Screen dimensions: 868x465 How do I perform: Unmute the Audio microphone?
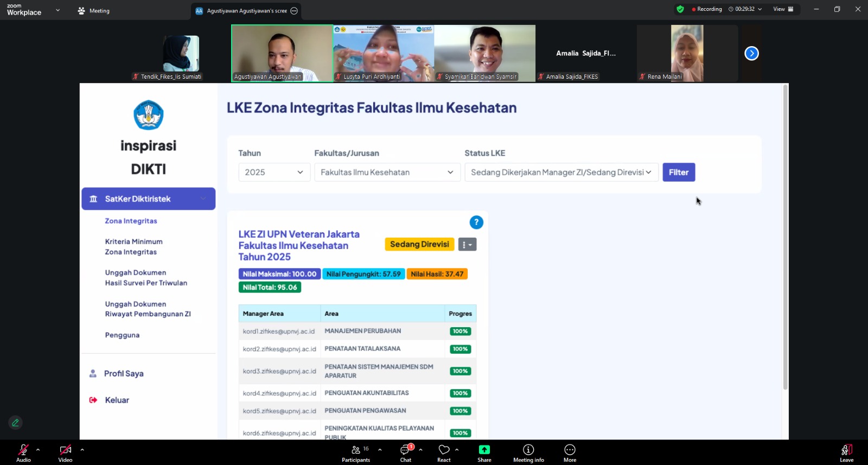point(23,450)
